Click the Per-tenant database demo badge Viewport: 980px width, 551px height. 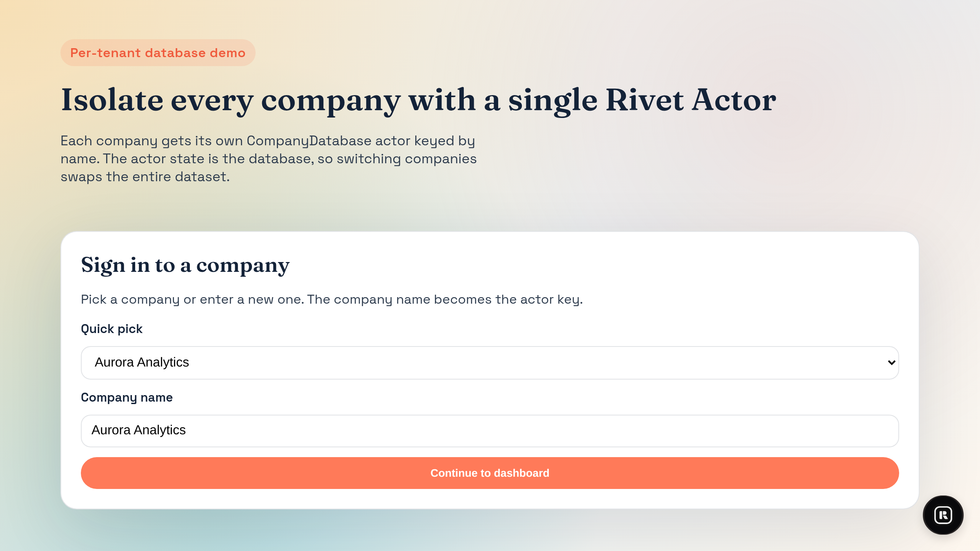pos(158,53)
